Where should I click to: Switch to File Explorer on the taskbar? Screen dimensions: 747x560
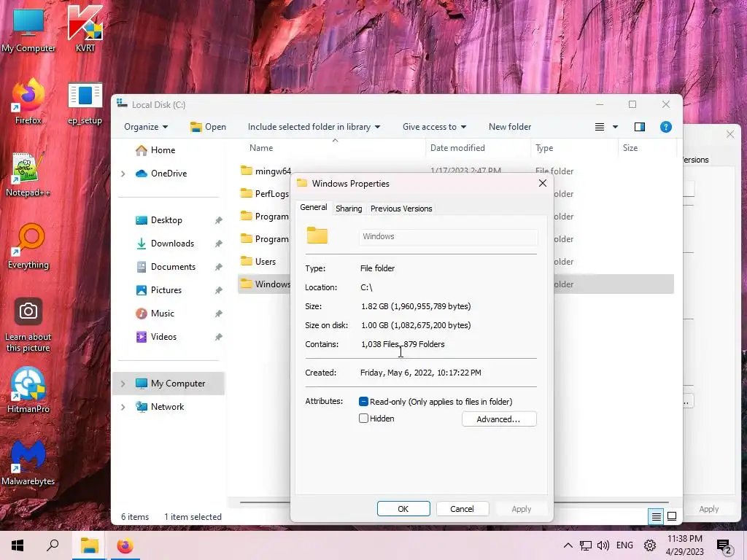[89, 545]
